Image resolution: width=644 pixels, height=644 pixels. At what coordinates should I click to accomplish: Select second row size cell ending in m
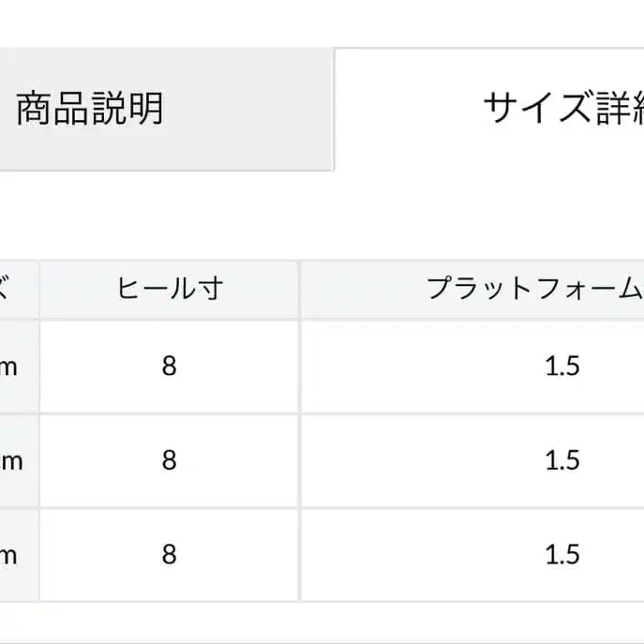pos(9,461)
